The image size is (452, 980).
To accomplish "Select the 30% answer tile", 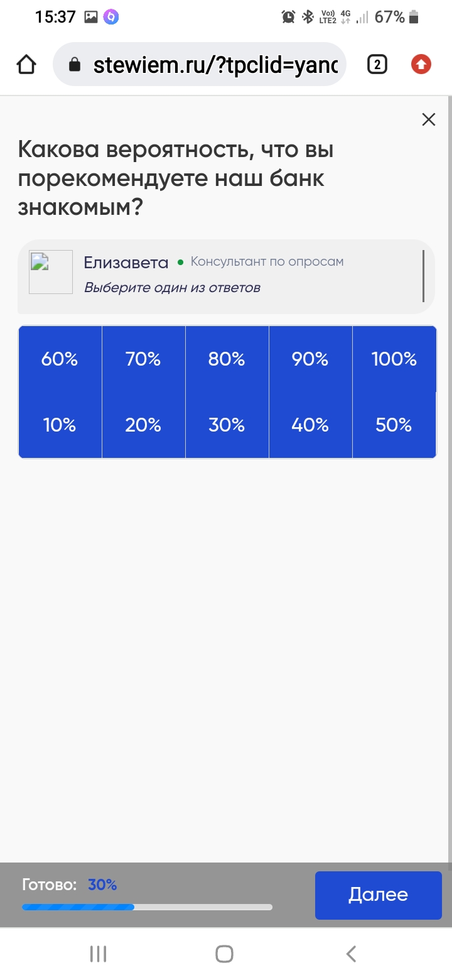I will pyautogui.click(x=227, y=425).
